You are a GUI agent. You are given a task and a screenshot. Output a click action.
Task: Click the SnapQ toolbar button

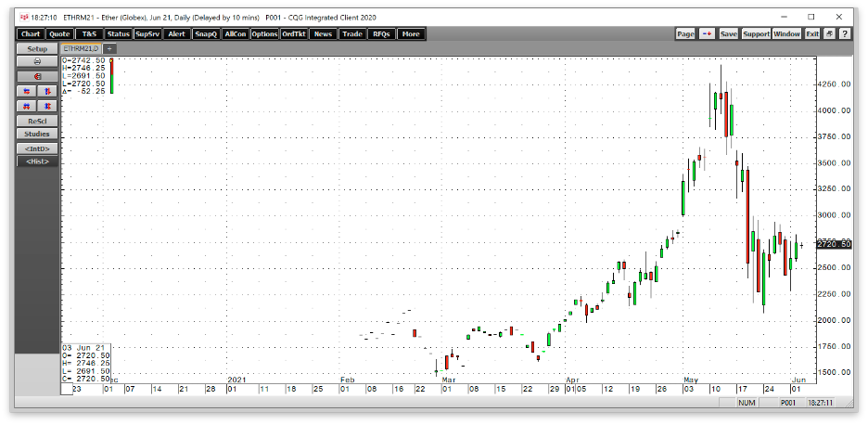tap(206, 34)
